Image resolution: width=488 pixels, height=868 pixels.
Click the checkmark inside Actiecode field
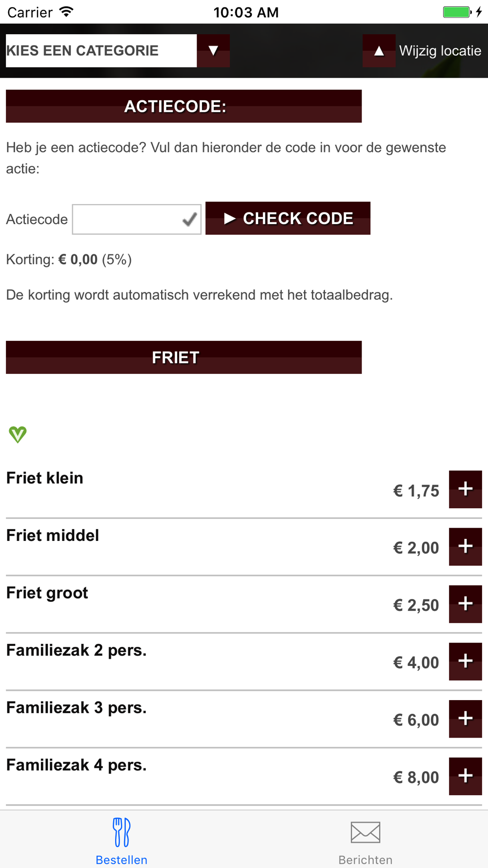pyautogui.click(x=189, y=220)
